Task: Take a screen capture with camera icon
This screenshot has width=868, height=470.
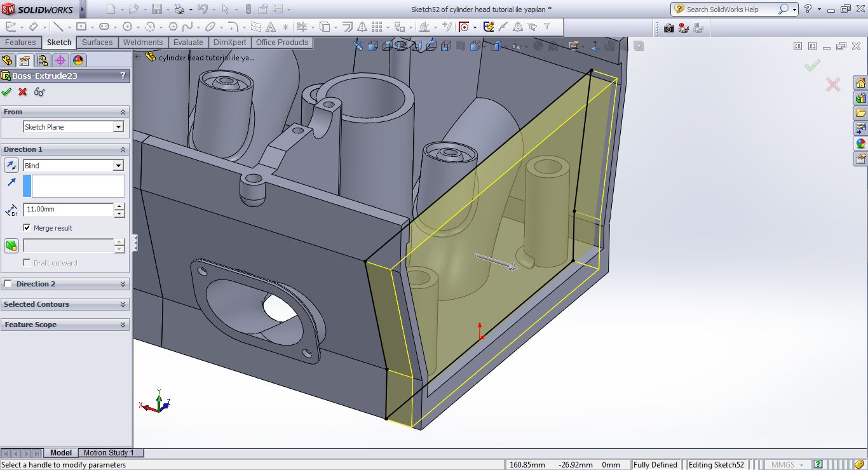Action: click(x=668, y=28)
